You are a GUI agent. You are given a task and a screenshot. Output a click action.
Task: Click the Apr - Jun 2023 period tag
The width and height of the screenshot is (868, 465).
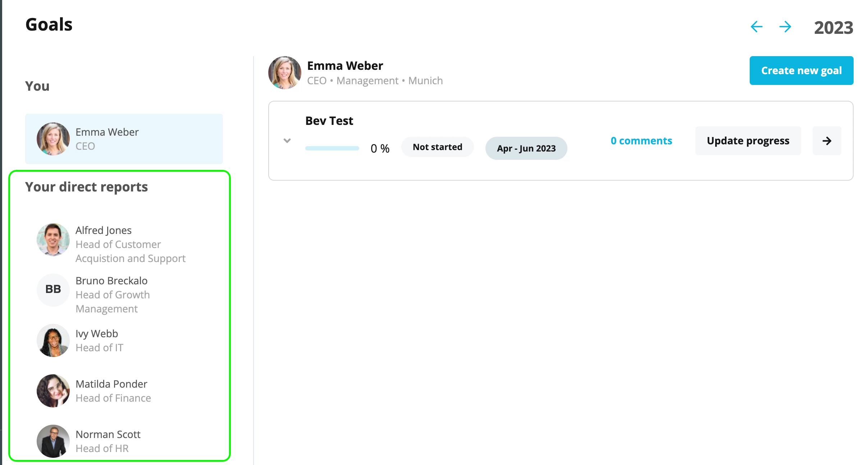pos(526,148)
